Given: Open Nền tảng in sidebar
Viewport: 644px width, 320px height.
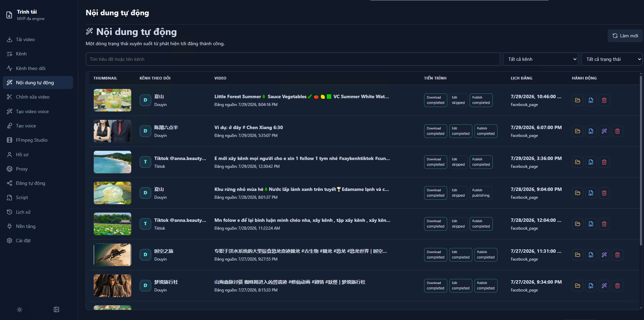Looking at the screenshot, I should pyautogui.click(x=38, y=226).
